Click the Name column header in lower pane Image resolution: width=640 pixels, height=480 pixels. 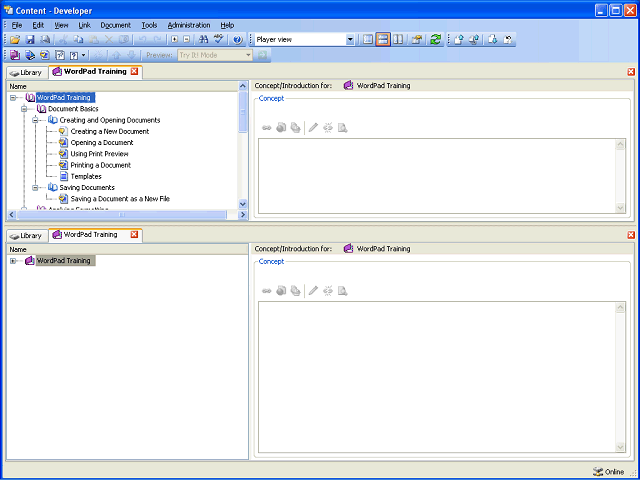click(127, 249)
